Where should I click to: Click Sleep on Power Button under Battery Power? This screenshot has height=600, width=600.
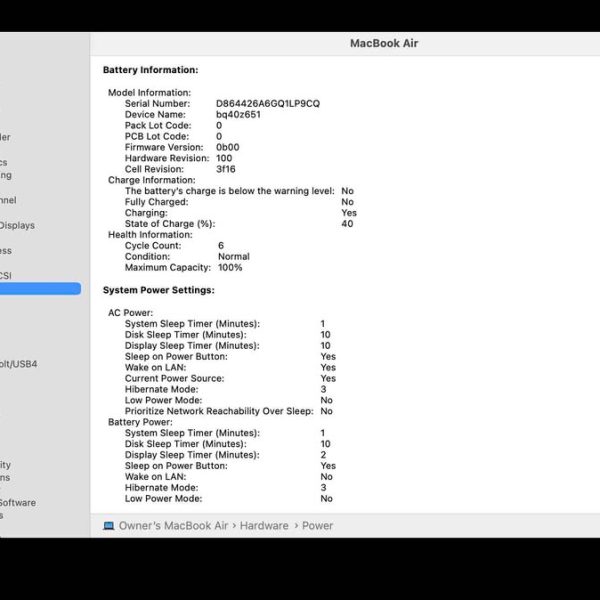(x=176, y=466)
